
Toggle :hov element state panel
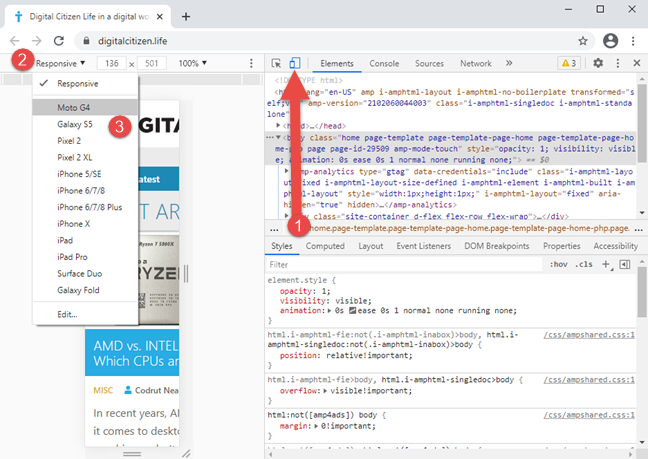coord(559,264)
